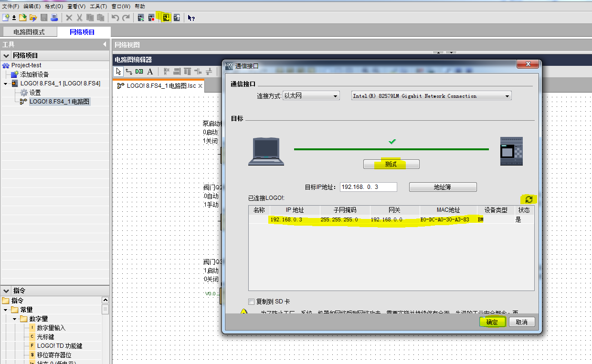Click the 测试 button in the dialog

point(391,164)
